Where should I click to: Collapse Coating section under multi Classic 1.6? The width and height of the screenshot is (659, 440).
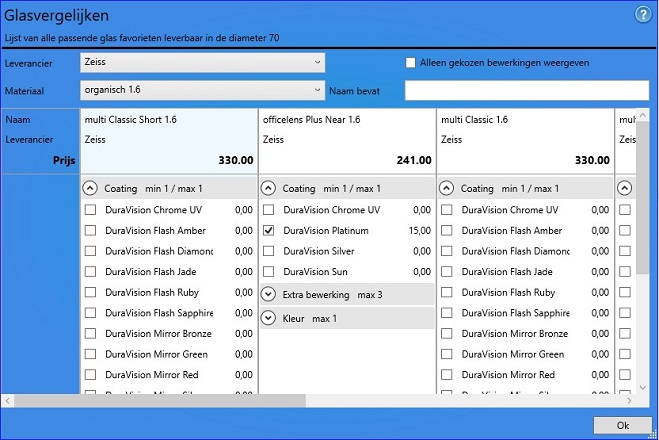click(447, 188)
